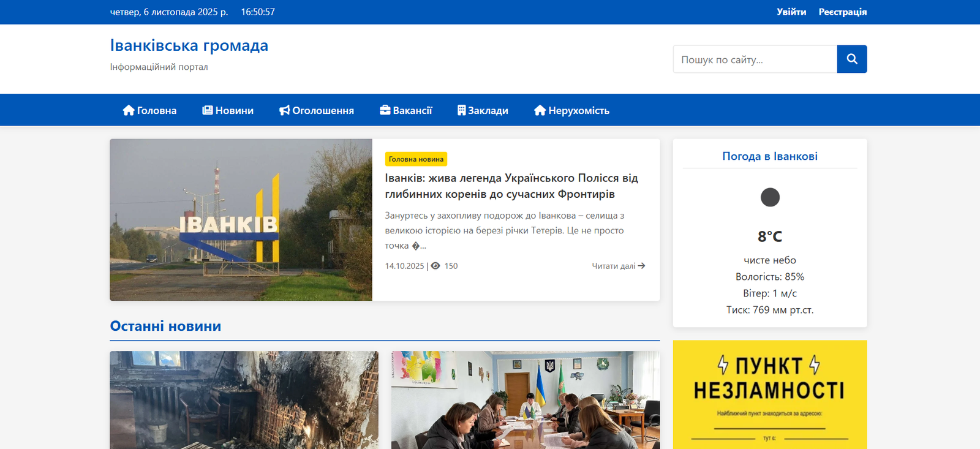The height and width of the screenshot is (449, 980).
Task: Click the Тиск: 769 мм рт.ст. text
Action: tap(770, 310)
